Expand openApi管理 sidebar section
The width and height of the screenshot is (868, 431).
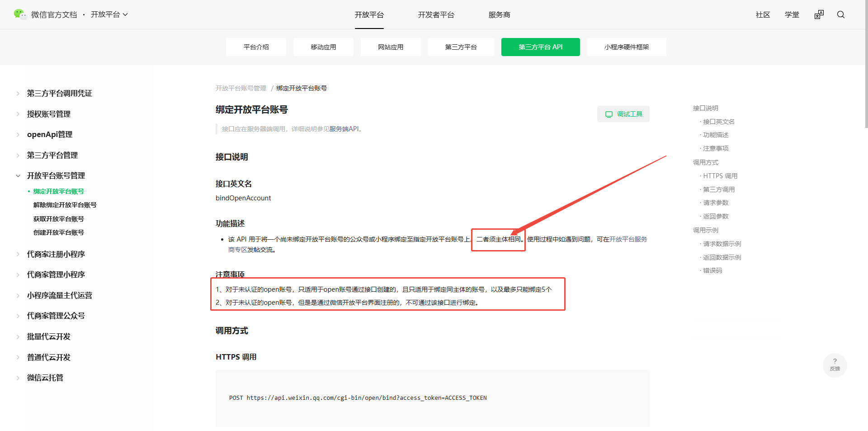coord(49,134)
